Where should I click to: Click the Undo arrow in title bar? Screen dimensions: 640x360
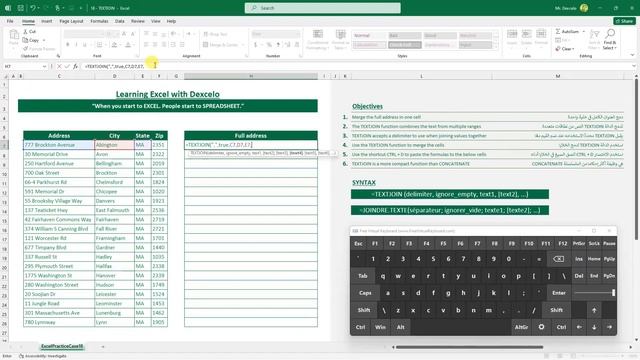(x=33, y=8)
